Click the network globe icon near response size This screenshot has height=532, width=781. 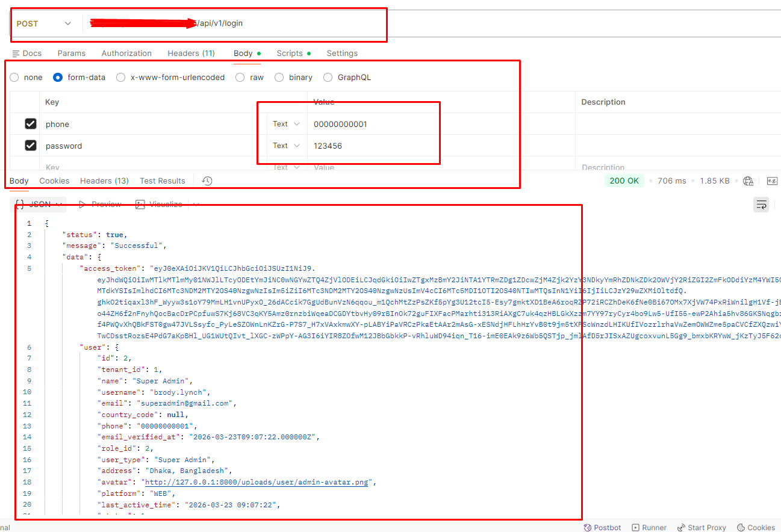pos(748,181)
